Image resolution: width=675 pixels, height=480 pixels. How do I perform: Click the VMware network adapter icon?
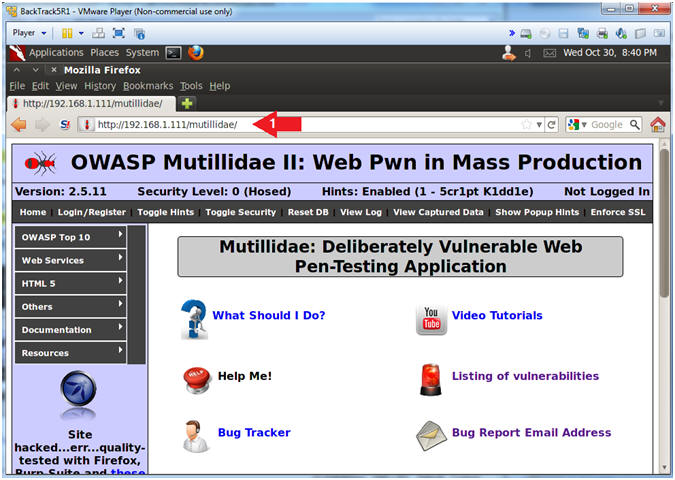583,33
